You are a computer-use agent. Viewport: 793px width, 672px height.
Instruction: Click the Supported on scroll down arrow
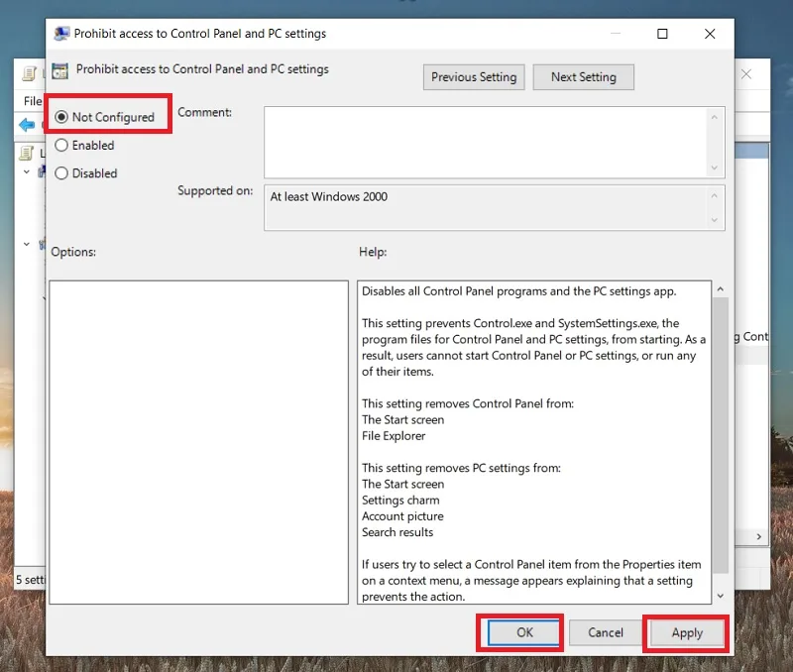tap(714, 219)
